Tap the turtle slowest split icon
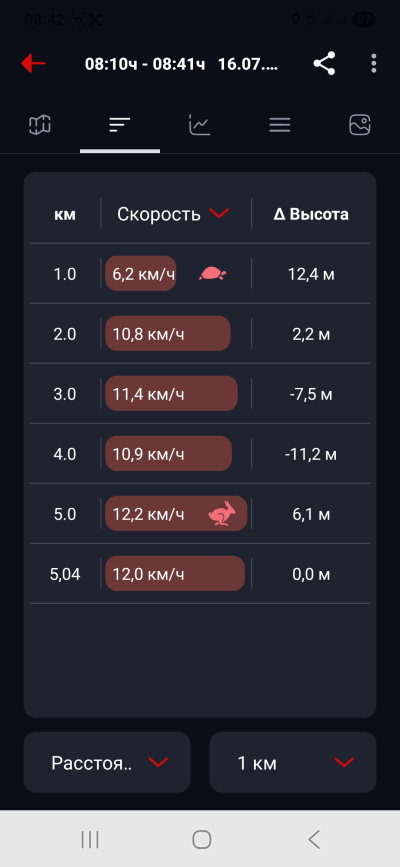The image size is (400, 867). (213, 273)
